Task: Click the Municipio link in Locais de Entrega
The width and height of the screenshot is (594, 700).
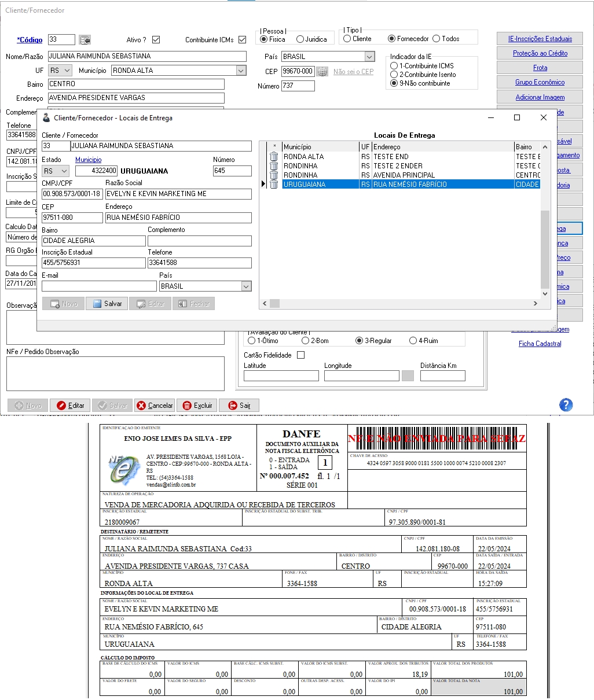Action: [x=89, y=160]
